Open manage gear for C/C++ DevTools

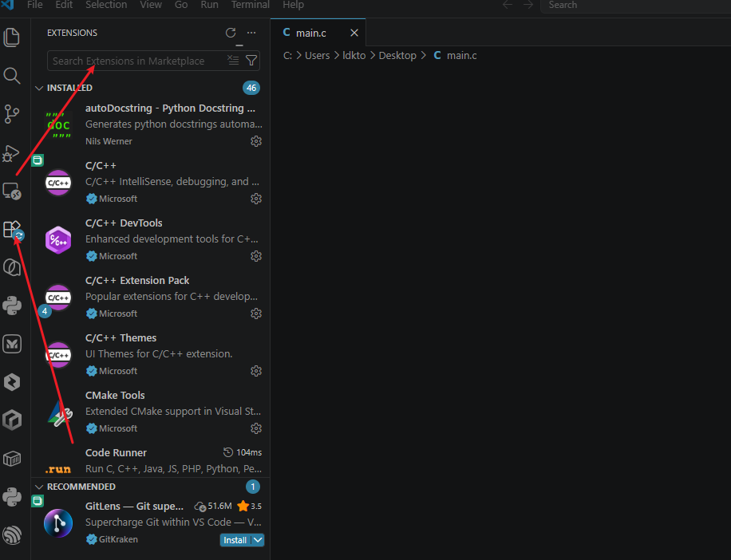point(256,256)
